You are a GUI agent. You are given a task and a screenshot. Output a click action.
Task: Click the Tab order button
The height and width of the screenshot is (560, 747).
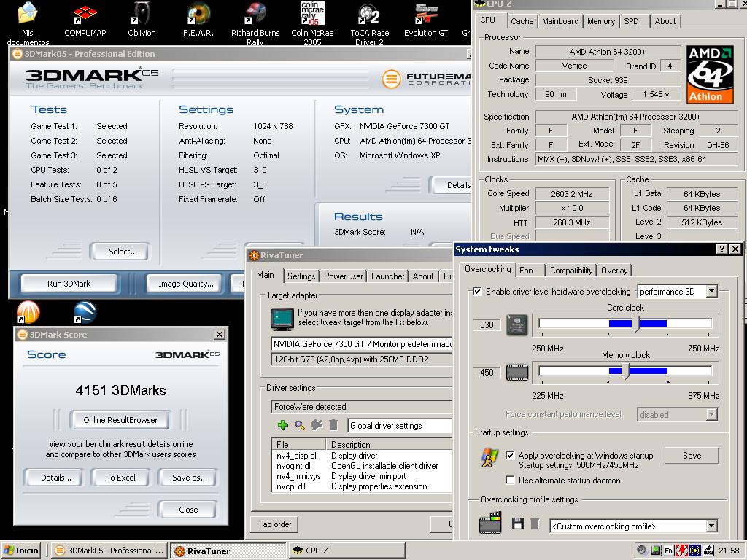point(274,524)
